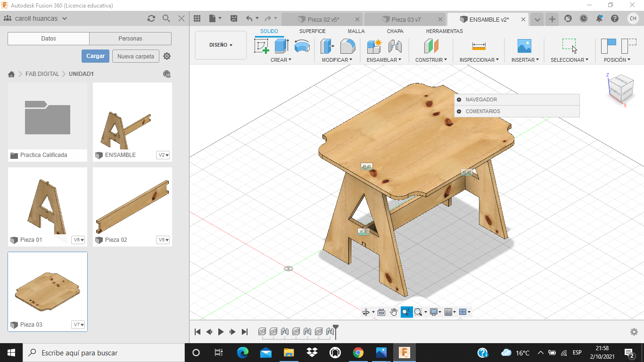
Task: Activate the Press Pull tool icon
Action: (x=327, y=46)
